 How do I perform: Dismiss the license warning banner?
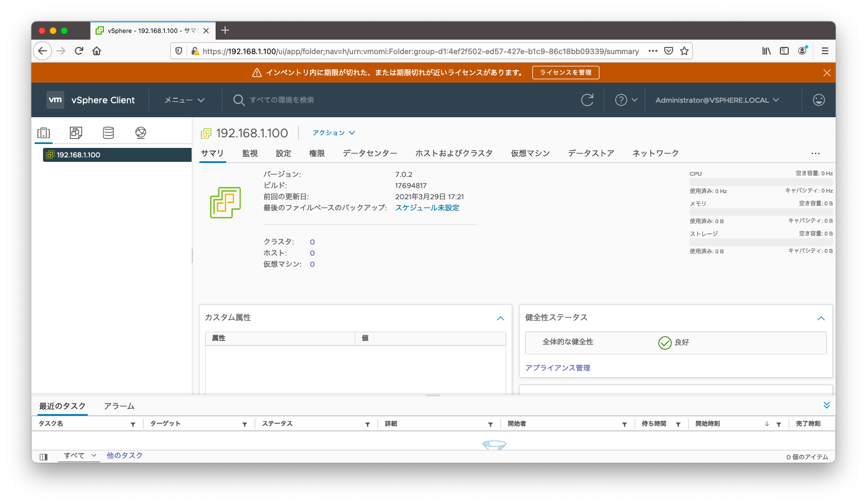tap(827, 73)
